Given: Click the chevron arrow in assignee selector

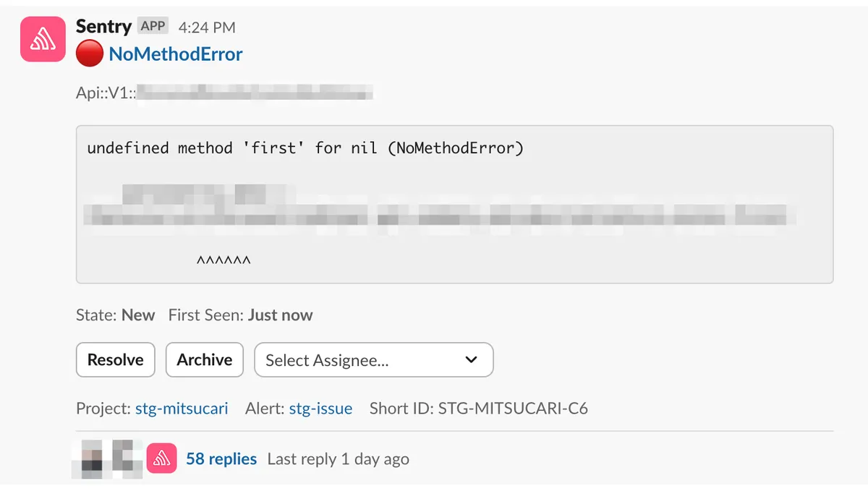Looking at the screenshot, I should [x=471, y=360].
